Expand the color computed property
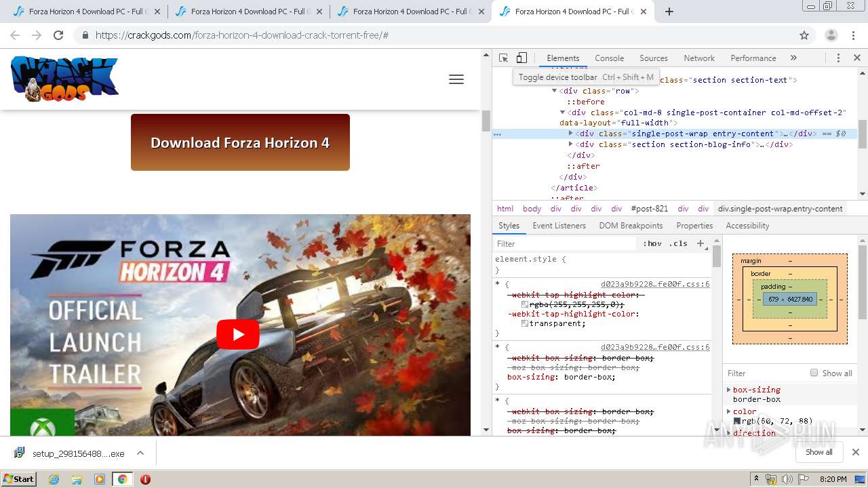The width and height of the screenshot is (868, 488). tap(729, 411)
